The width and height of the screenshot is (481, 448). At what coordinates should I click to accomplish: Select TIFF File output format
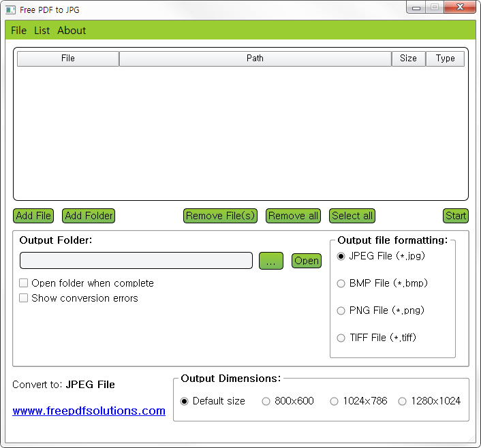[x=341, y=338]
